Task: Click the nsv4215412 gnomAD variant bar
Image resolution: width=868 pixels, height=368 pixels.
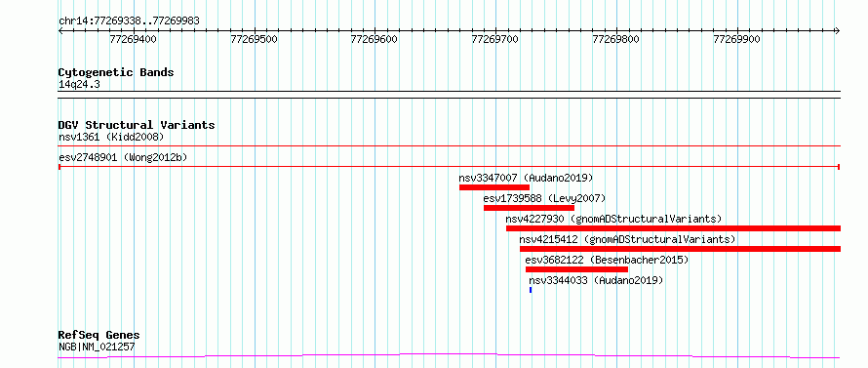Action: pyautogui.click(x=681, y=249)
